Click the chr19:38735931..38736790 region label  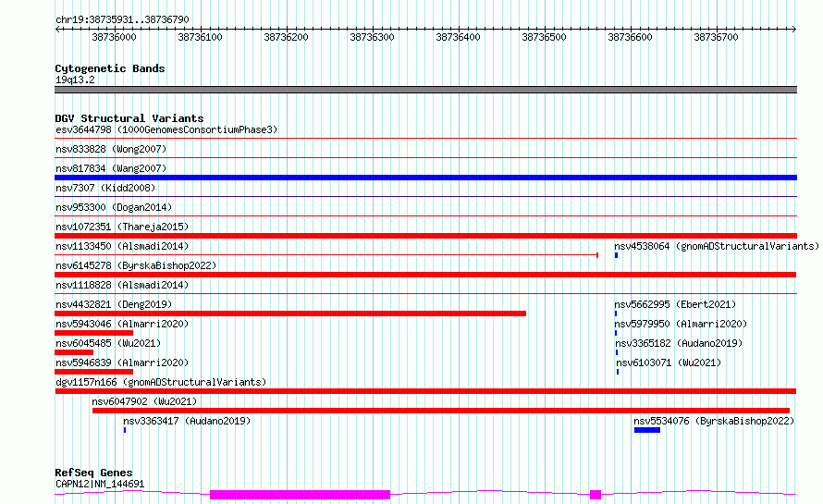[122, 19]
